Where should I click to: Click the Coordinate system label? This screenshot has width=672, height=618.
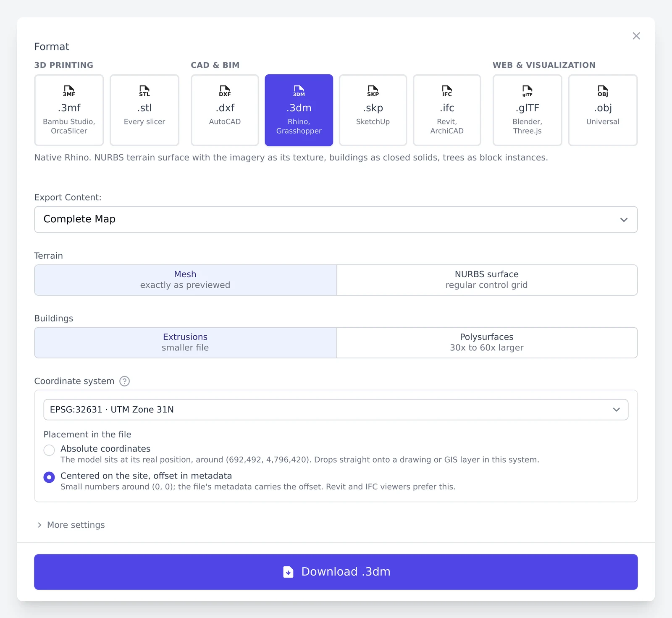point(74,381)
